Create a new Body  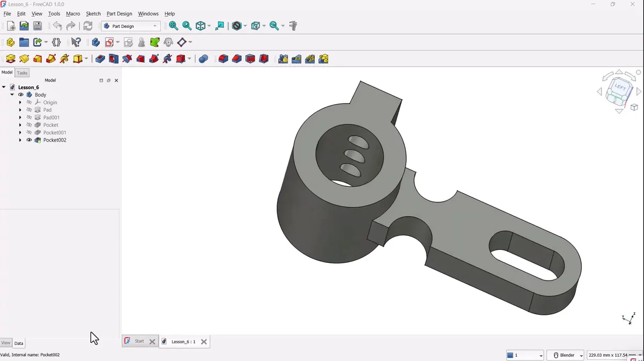click(x=96, y=42)
